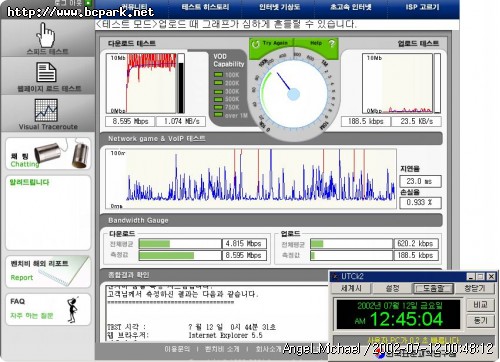The image size is (500, 362).
Task: Click the 4.815 Mbps average download value
Action: click(x=244, y=244)
